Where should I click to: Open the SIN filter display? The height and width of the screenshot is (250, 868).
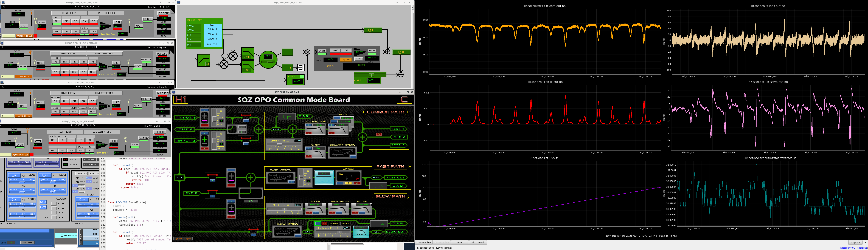pos(247,57)
